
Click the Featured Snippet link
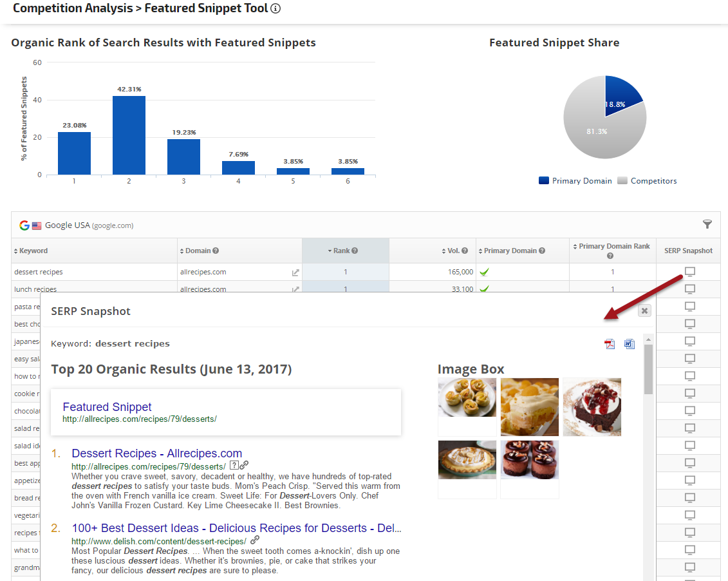click(107, 407)
